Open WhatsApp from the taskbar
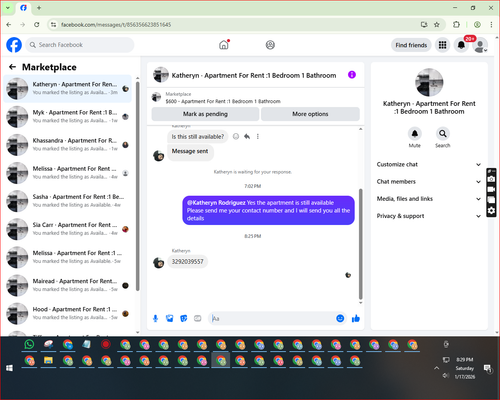 29,344
